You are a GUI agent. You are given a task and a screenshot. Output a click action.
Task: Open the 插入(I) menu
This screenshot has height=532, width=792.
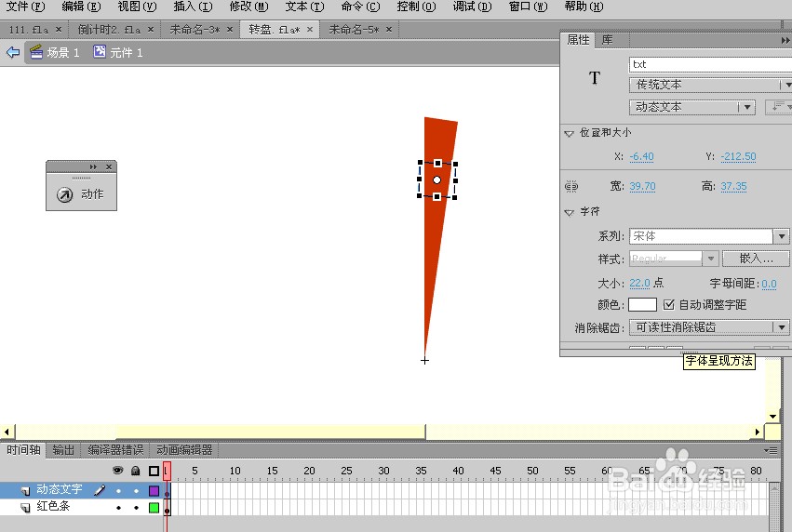point(193,7)
